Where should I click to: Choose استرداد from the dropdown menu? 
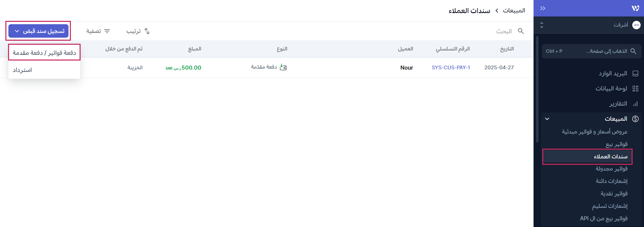pyautogui.click(x=22, y=70)
